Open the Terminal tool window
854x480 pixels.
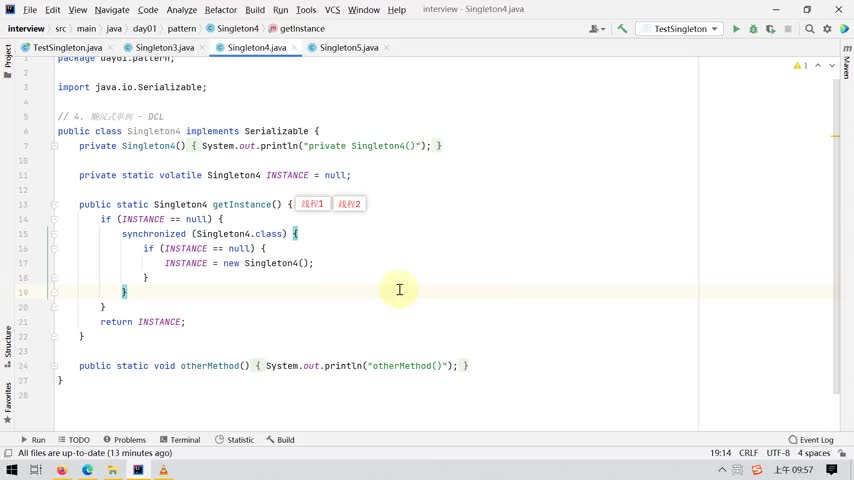coord(180,440)
